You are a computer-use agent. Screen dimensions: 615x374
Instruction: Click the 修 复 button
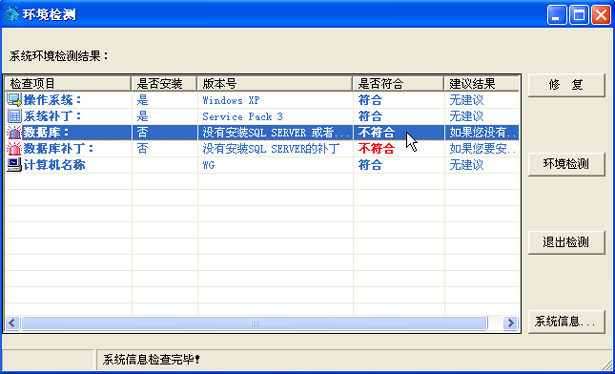566,85
